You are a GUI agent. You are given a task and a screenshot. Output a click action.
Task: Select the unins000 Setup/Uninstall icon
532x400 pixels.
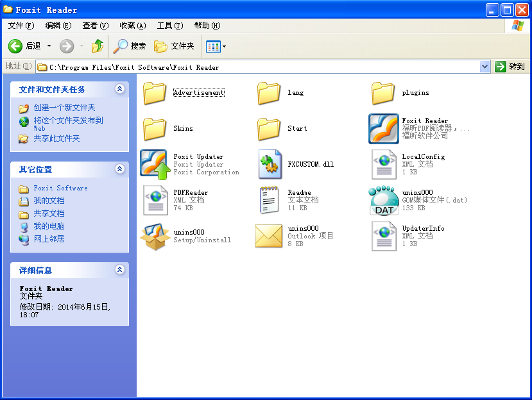154,236
